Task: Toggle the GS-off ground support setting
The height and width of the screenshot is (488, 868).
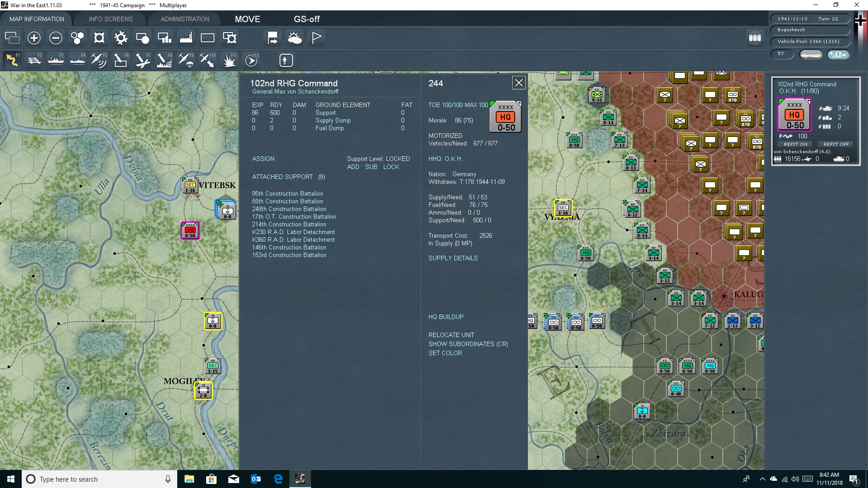Action: pos(307,19)
